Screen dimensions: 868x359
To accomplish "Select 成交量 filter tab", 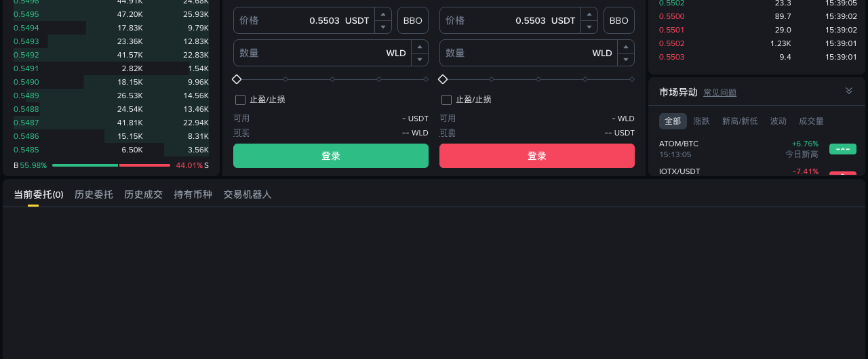I will pos(811,121).
